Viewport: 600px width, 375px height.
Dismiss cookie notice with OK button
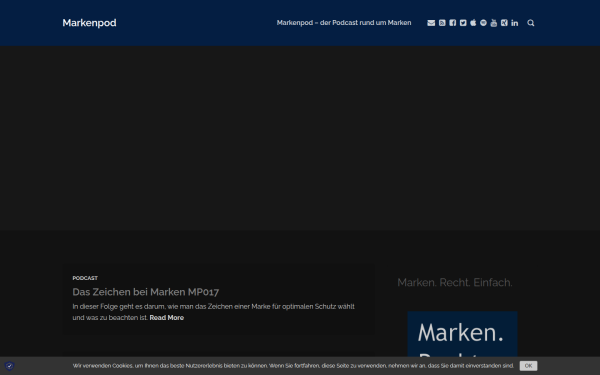[x=528, y=366]
